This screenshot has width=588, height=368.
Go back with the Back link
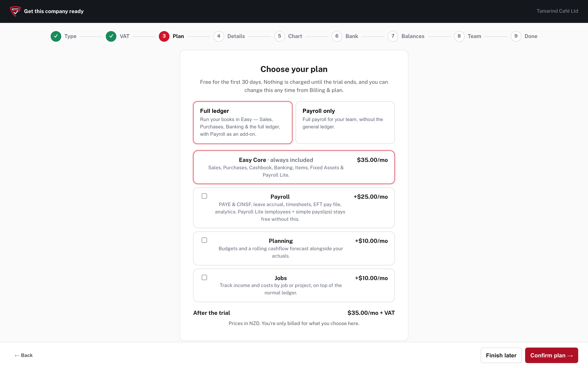click(23, 355)
